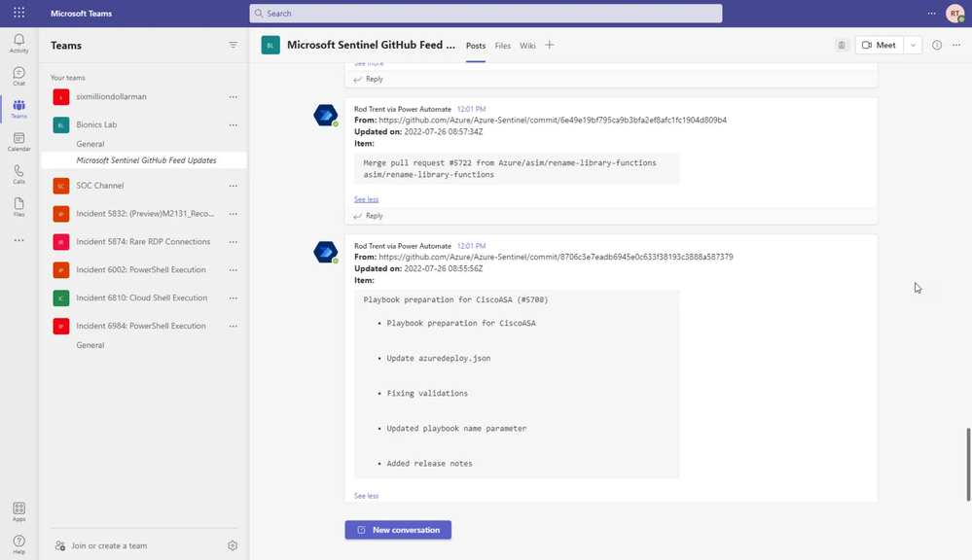Screen dimensions: 972x560
Task: Click the Join or create a team icon
Action: [x=60, y=545]
